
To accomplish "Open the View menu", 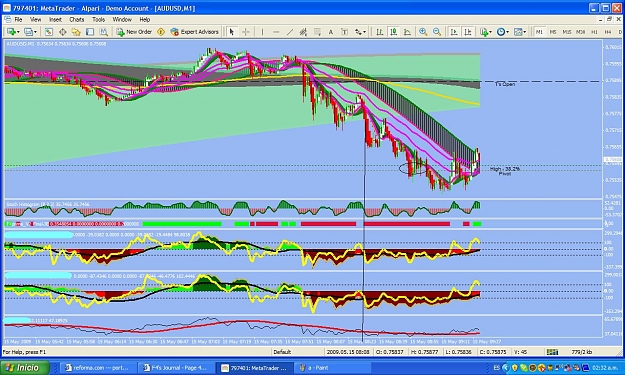I will click(35, 20).
